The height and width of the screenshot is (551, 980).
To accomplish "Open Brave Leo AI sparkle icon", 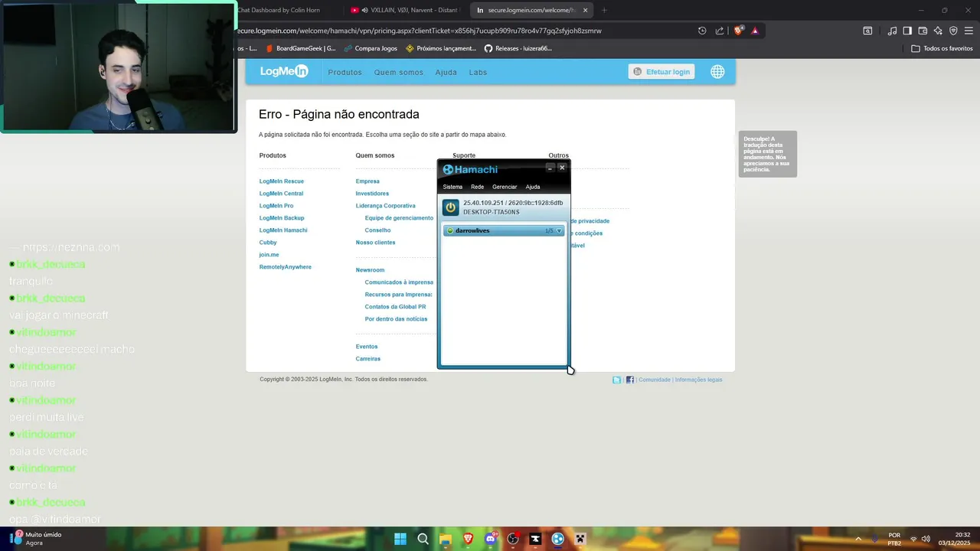I will 938,31.
